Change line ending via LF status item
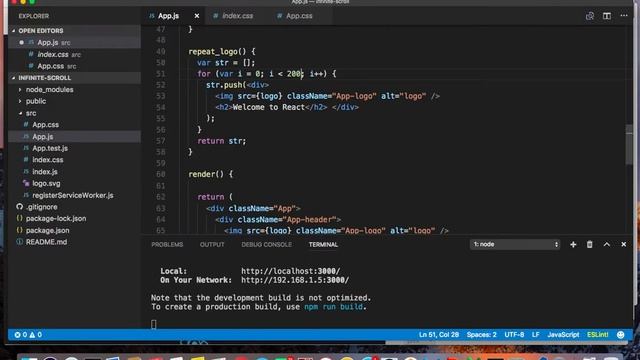Image resolution: width=640 pixels, height=360 pixels. point(536,335)
